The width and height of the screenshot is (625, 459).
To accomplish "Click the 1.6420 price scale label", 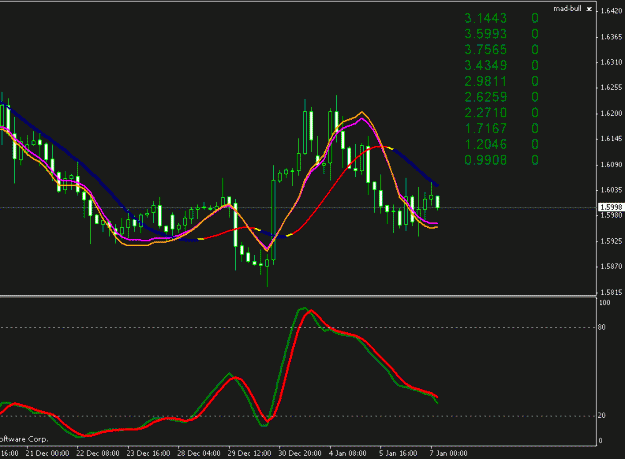I will click(x=611, y=11).
